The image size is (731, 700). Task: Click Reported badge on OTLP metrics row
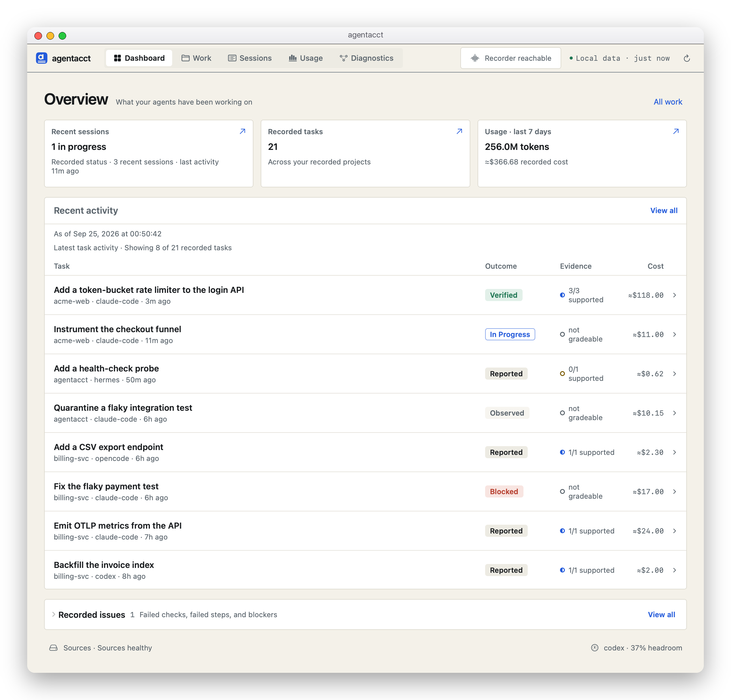point(506,531)
